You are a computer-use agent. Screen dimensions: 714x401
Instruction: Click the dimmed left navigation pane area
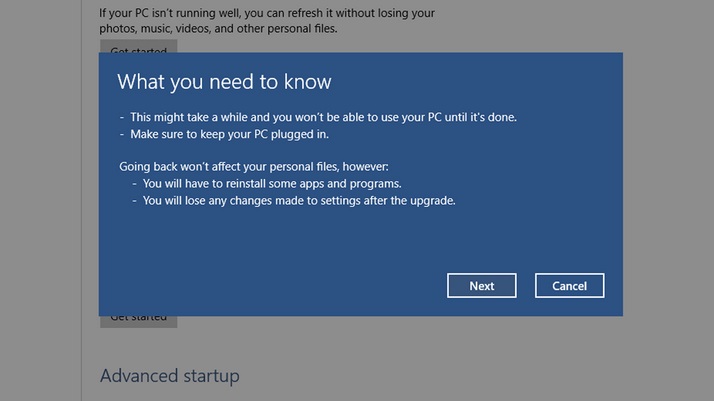point(40,200)
